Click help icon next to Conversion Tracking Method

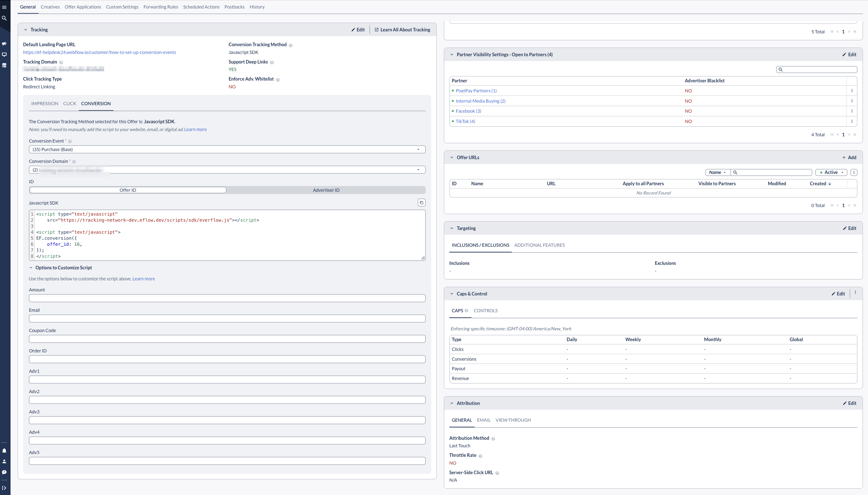click(291, 45)
